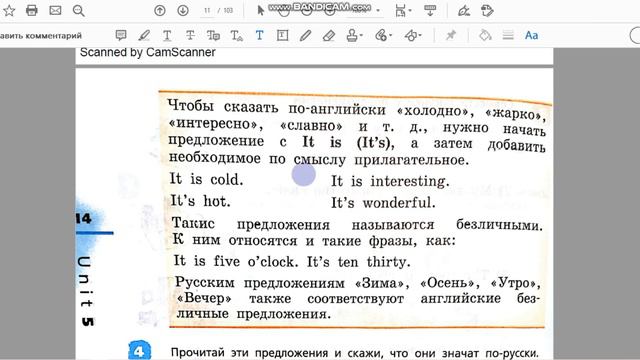This screenshot has height=360, width=640.
Task: Go to the next page arrow
Action: pyautogui.click(x=183, y=11)
